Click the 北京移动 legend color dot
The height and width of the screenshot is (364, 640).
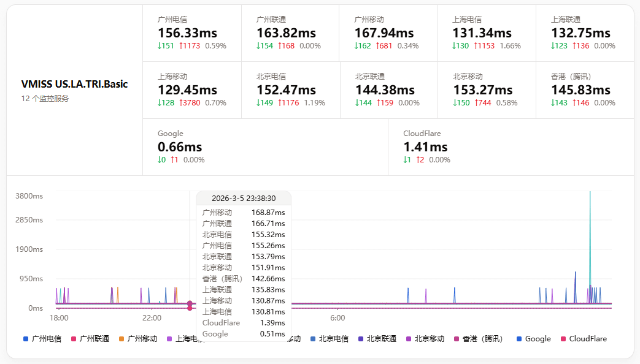tap(409, 339)
